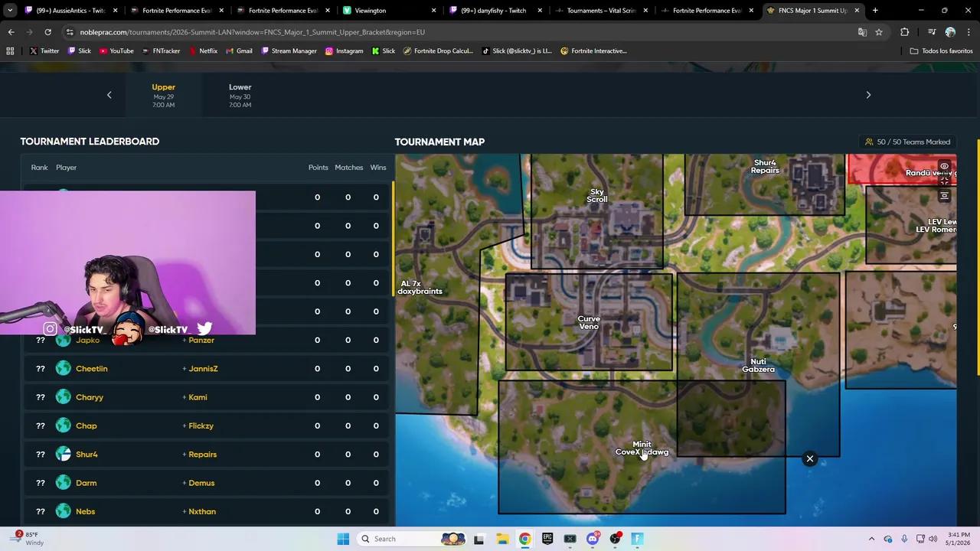
Task: Click the Matches column header
Action: [x=348, y=168]
